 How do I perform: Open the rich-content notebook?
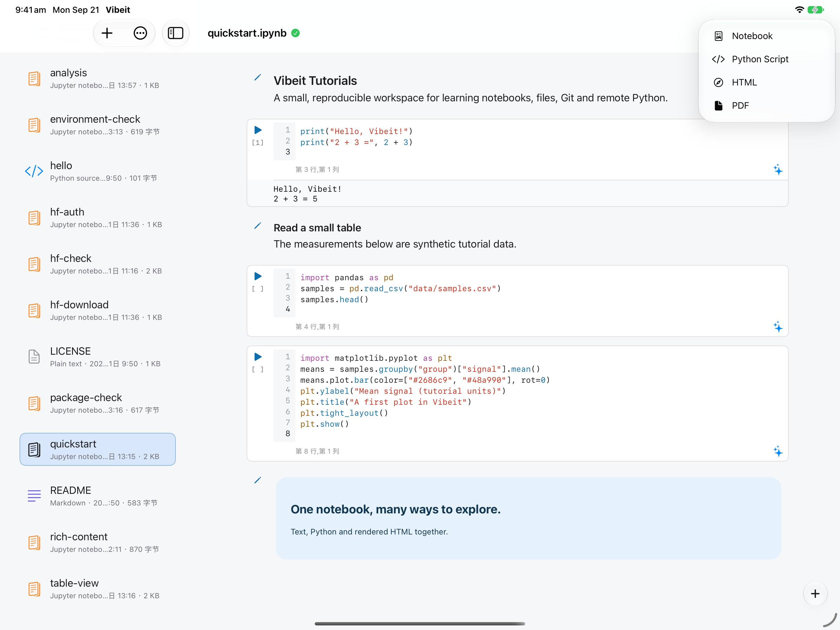pos(98,542)
